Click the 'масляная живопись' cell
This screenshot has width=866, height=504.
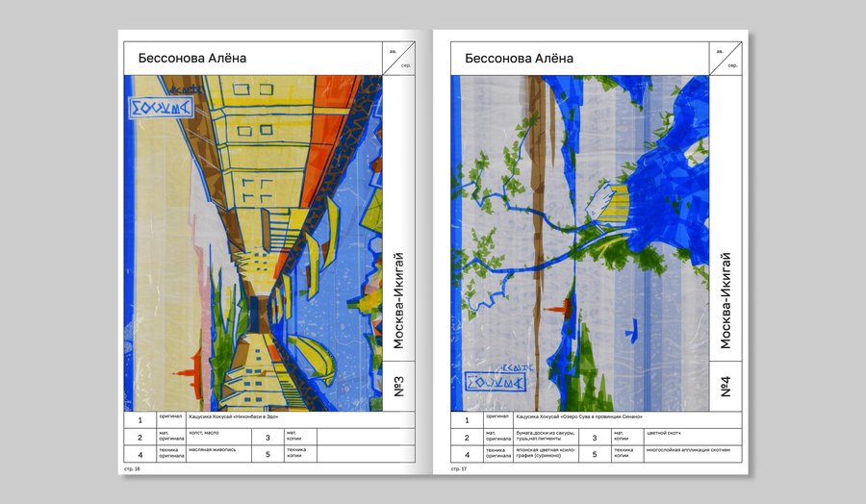[x=218, y=453]
